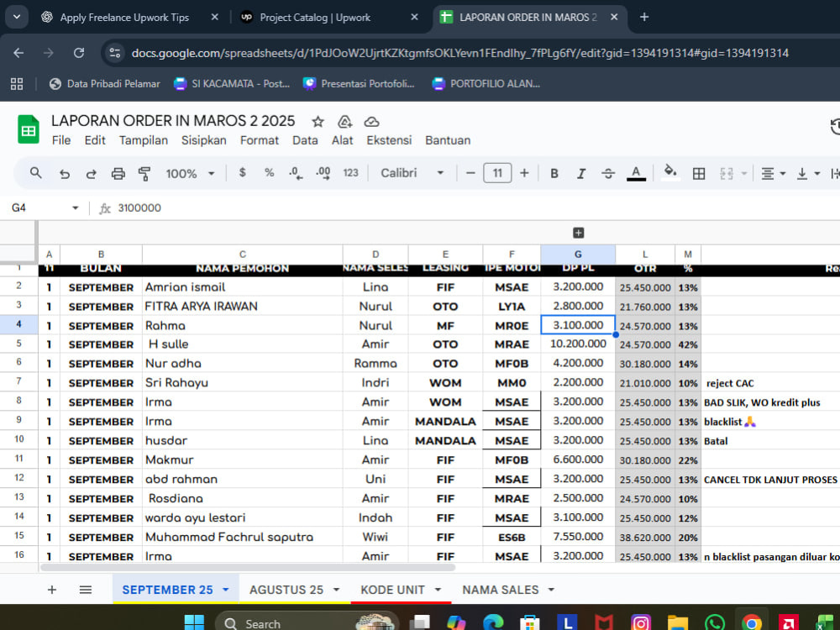
Task: Format as currency with dollar icon
Action: coord(242,172)
